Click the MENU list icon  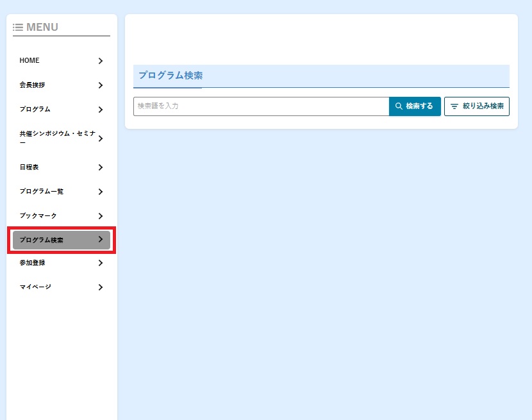18,28
